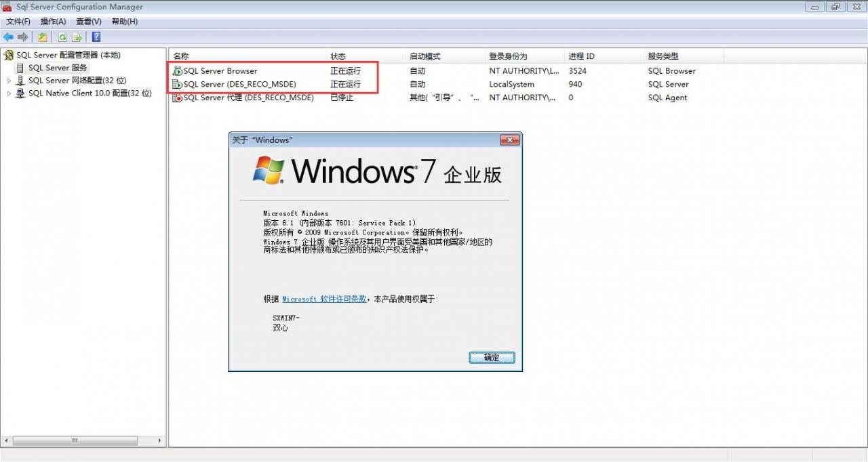Sort by the 状态 column header
Image resolution: width=868 pixels, height=462 pixels.
pos(338,56)
